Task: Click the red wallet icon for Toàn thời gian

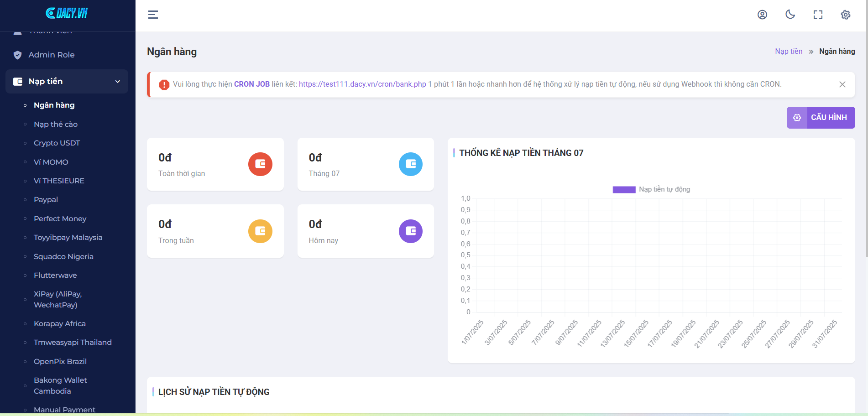Action: [x=260, y=164]
